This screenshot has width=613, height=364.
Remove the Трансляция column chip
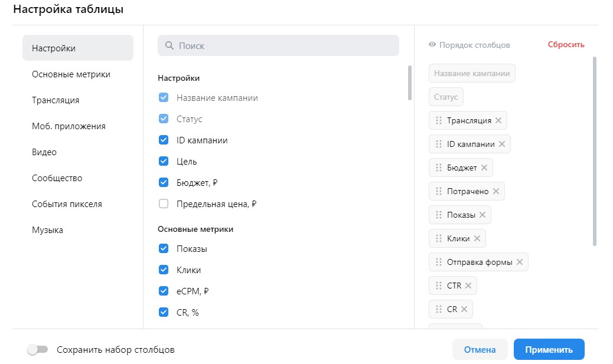click(498, 120)
